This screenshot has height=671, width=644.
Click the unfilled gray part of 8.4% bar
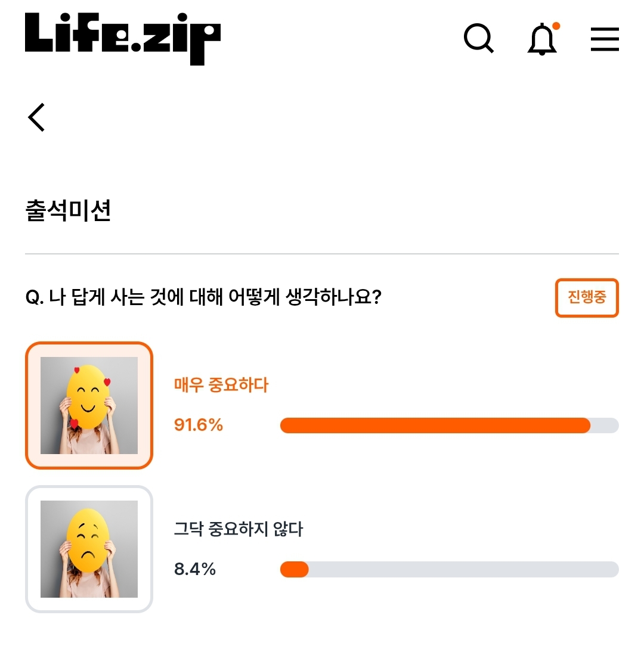pos(463,569)
